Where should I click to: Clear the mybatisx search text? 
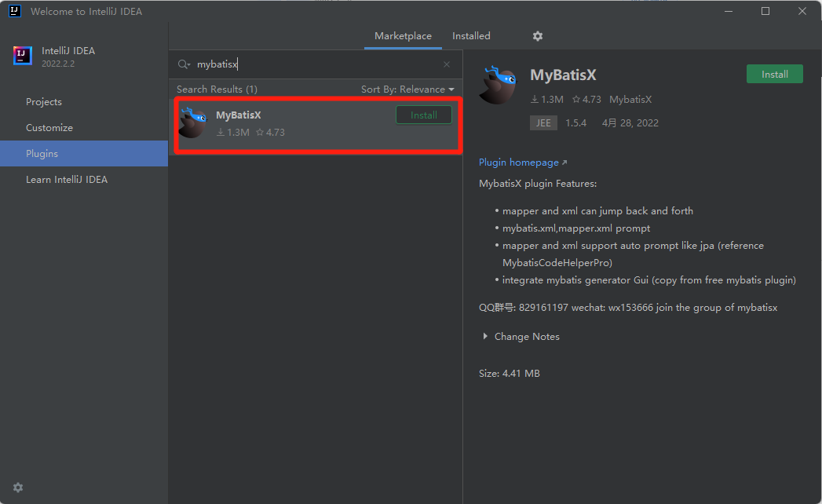click(447, 64)
